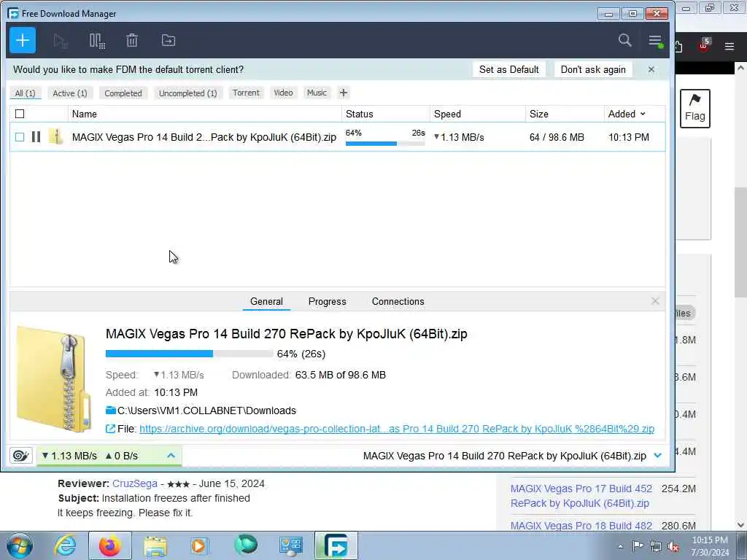Filter by Video downloads

pos(283,93)
